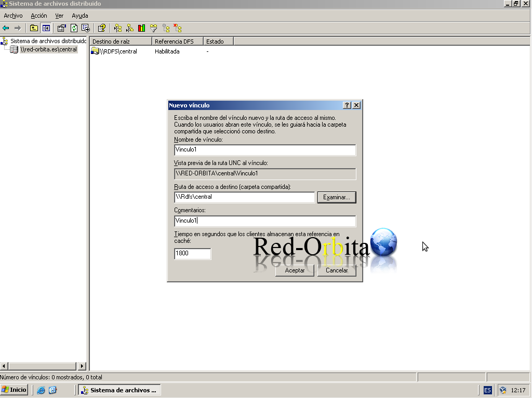Click the \\RDFS\central folder icon in the list

point(96,51)
